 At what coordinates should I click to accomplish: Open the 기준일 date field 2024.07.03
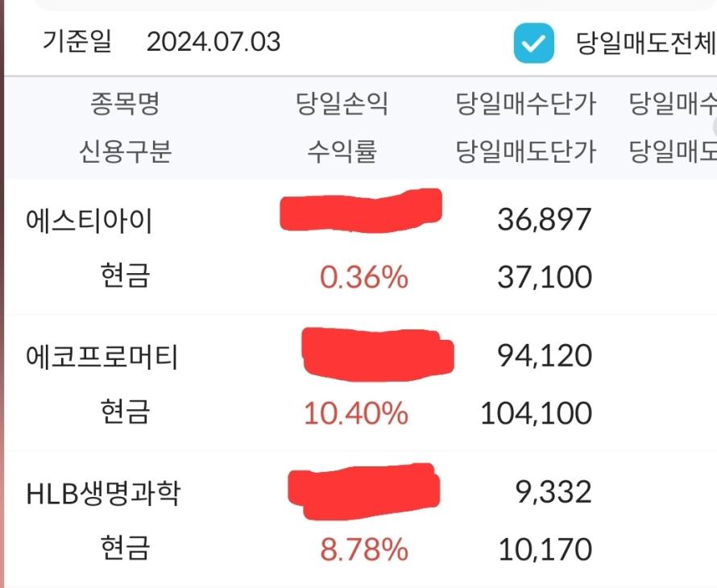(x=213, y=41)
